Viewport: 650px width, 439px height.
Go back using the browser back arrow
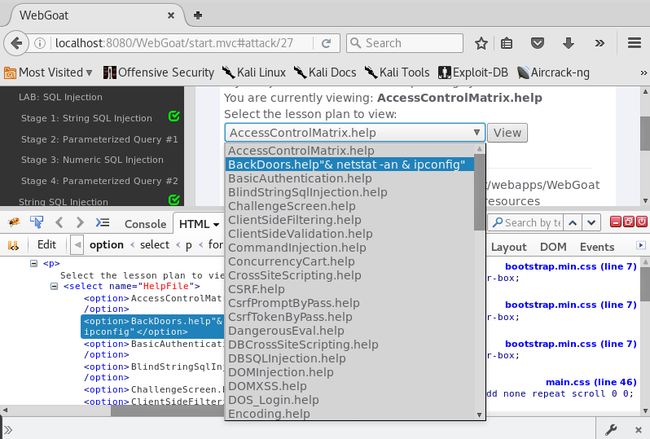[16, 43]
